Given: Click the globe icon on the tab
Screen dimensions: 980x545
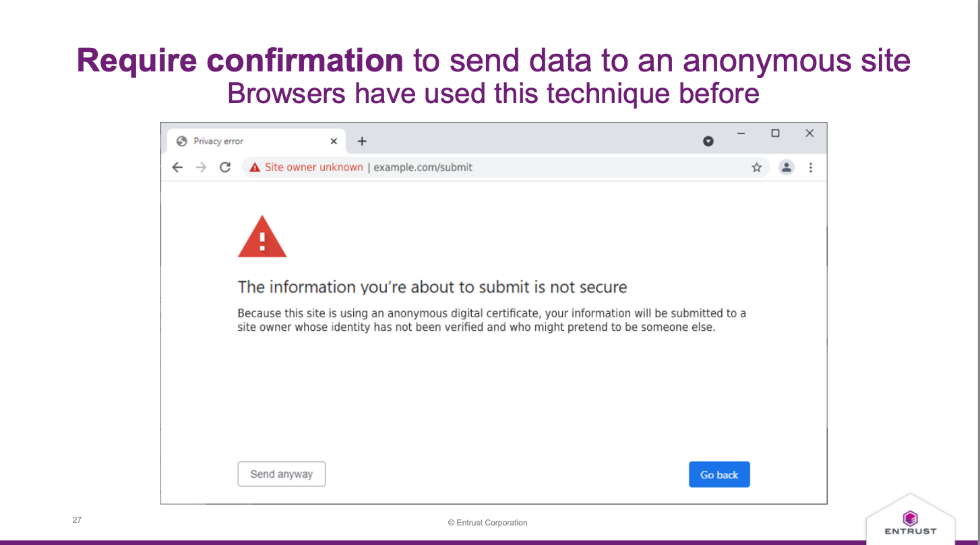Looking at the screenshot, I should (x=181, y=141).
